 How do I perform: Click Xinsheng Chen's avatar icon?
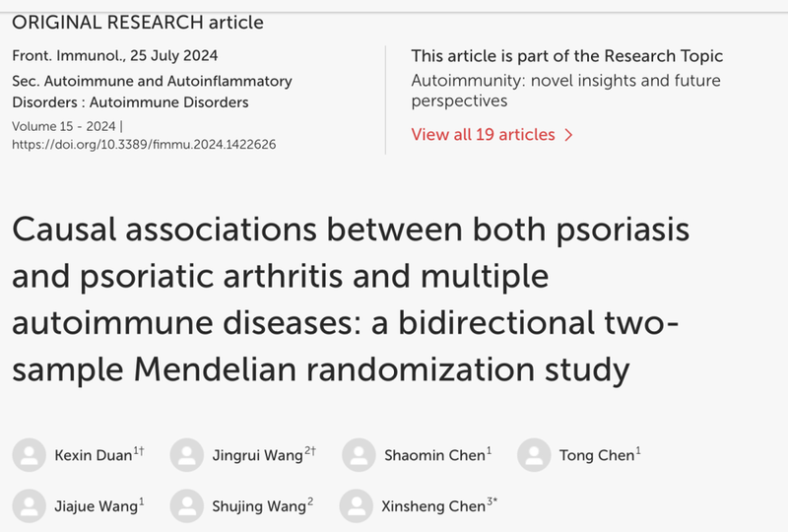[357, 506]
